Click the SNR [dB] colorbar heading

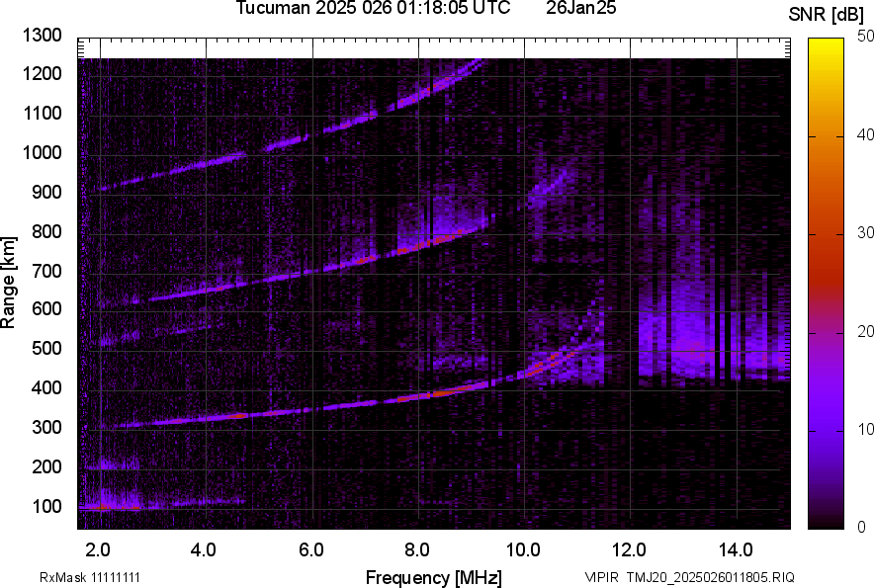(x=827, y=14)
